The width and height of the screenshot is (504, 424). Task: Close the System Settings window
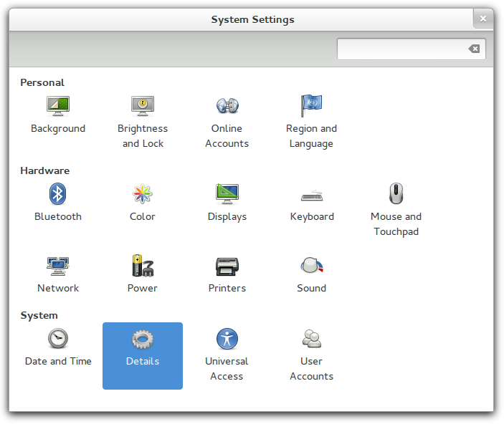point(482,19)
